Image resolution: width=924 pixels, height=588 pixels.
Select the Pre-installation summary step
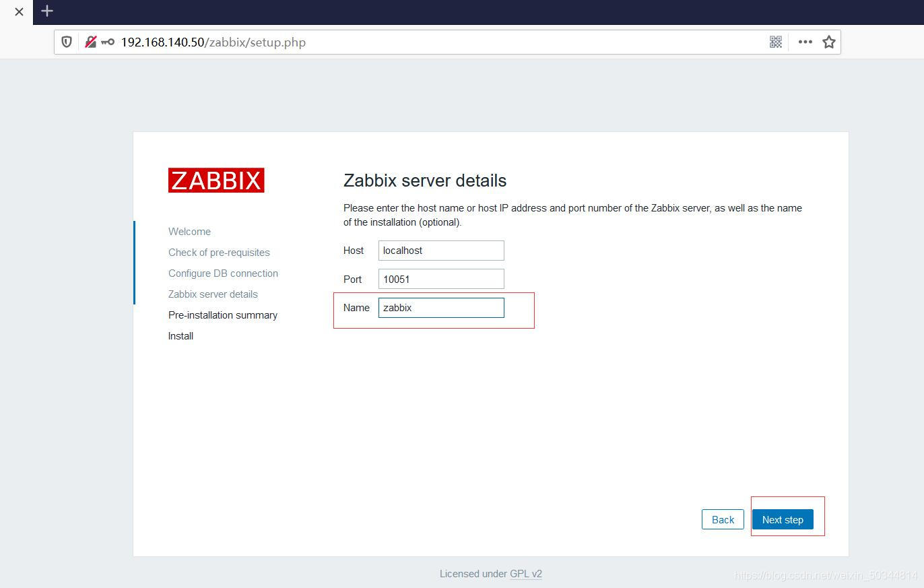tap(223, 315)
